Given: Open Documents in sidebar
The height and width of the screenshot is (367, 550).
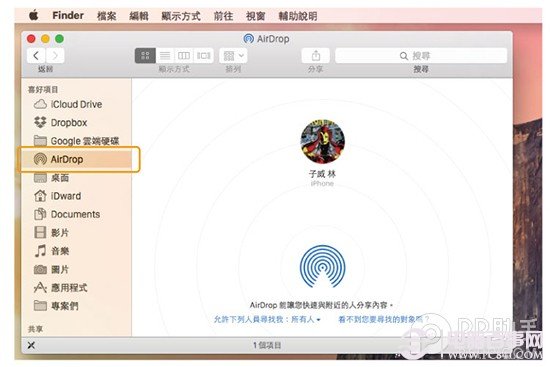Looking at the screenshot, I should point(76,214).
